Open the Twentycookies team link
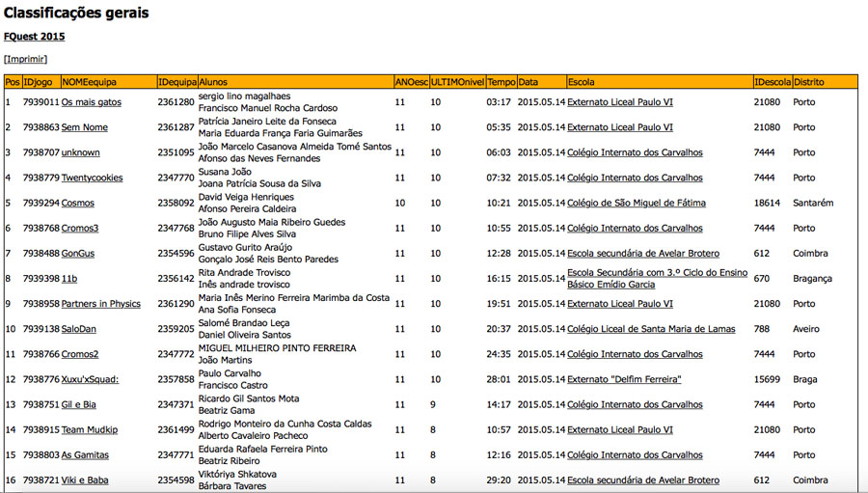This screenshot has width=868, height=493. click(x=92, y=178)
